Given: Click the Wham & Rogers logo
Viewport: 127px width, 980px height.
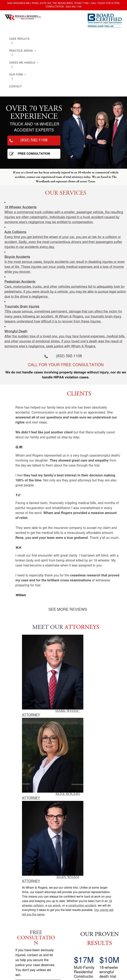Looking at the screenshot, I should click(x=23, y=17).
